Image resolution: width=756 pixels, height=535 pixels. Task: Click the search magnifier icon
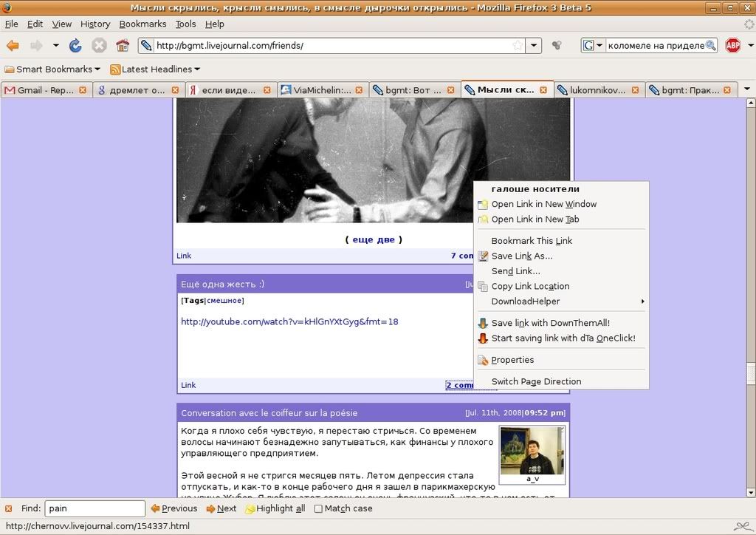point(711,46)
